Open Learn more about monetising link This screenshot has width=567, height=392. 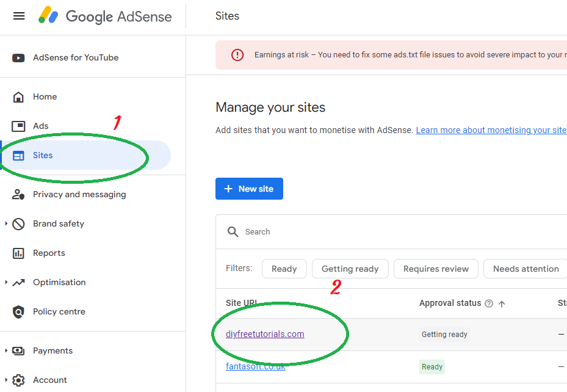491,130
